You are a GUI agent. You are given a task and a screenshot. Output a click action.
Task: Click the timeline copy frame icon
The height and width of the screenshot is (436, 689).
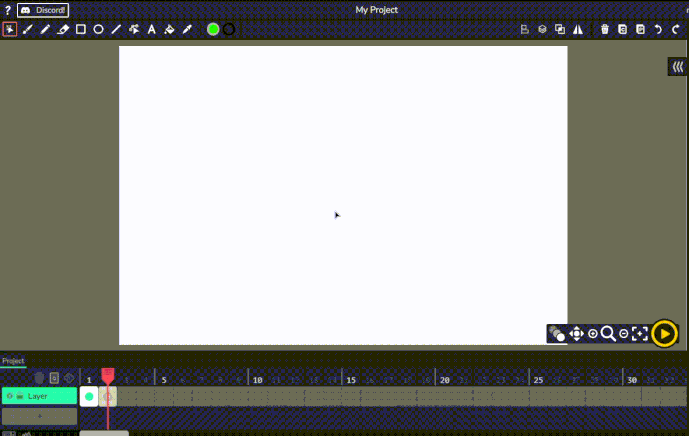pyautogui.click(x=54, y=378)
